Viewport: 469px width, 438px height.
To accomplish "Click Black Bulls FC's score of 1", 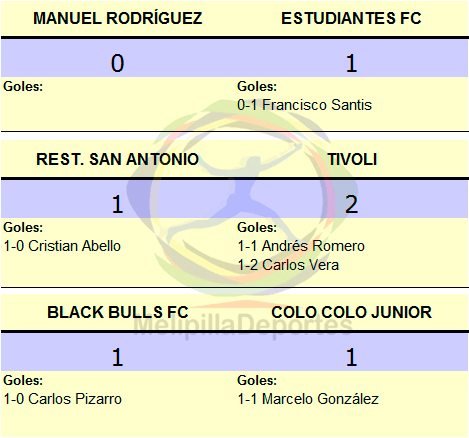I will 117,357.
